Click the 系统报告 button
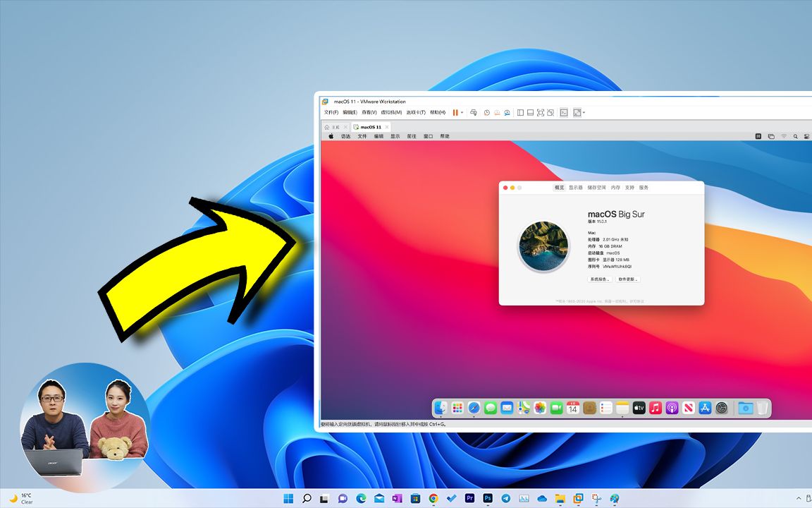 (600, 279)
